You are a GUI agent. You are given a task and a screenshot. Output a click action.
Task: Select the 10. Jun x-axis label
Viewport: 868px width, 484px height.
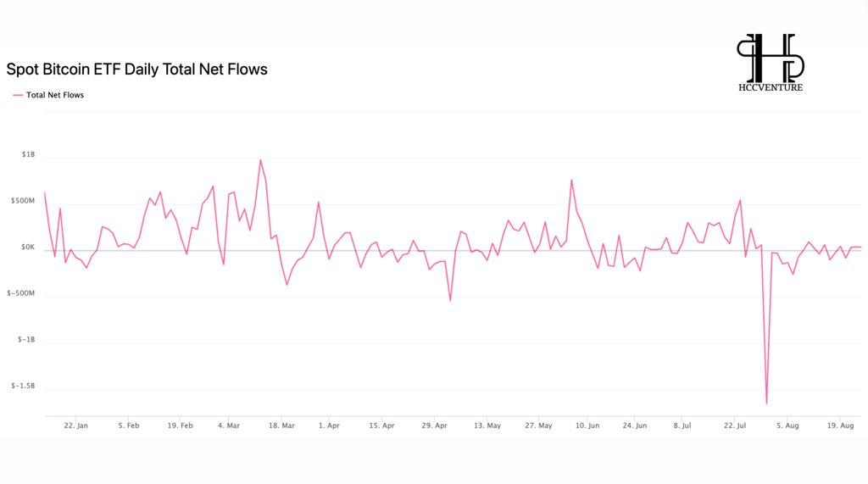pos(587,426)
